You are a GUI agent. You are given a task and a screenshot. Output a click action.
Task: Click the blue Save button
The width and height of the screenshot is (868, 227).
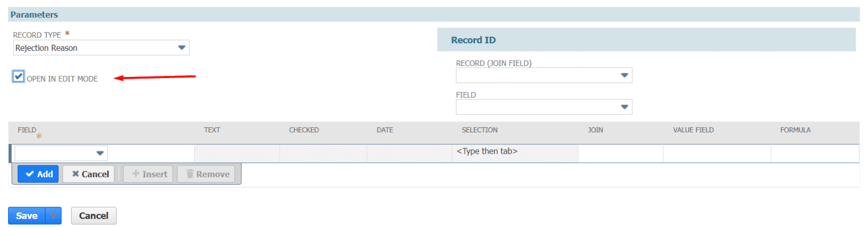[x=27, y=216]
